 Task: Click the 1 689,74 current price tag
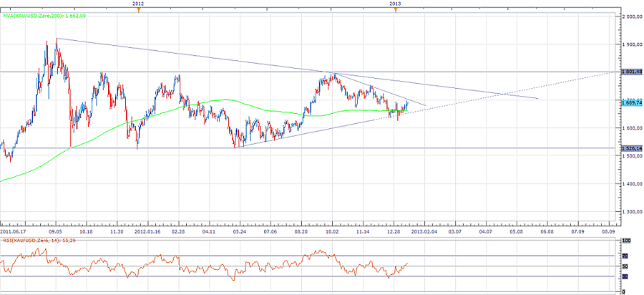tap(630, 102)
